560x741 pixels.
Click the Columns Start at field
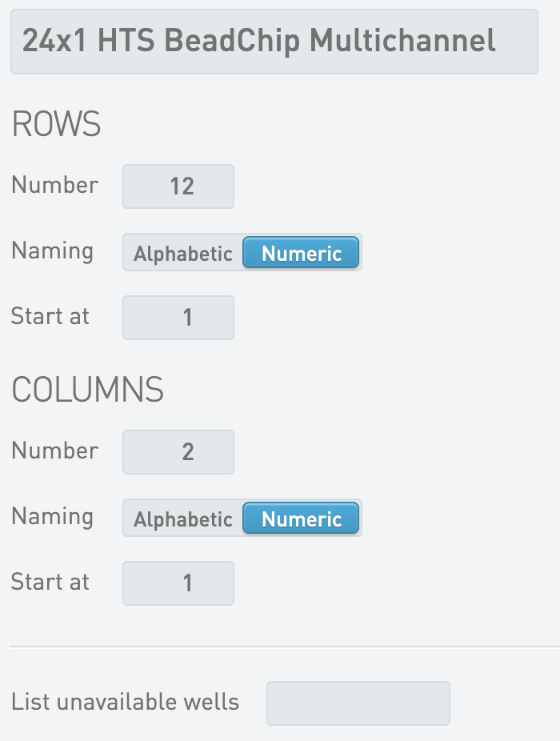[178, 583]
